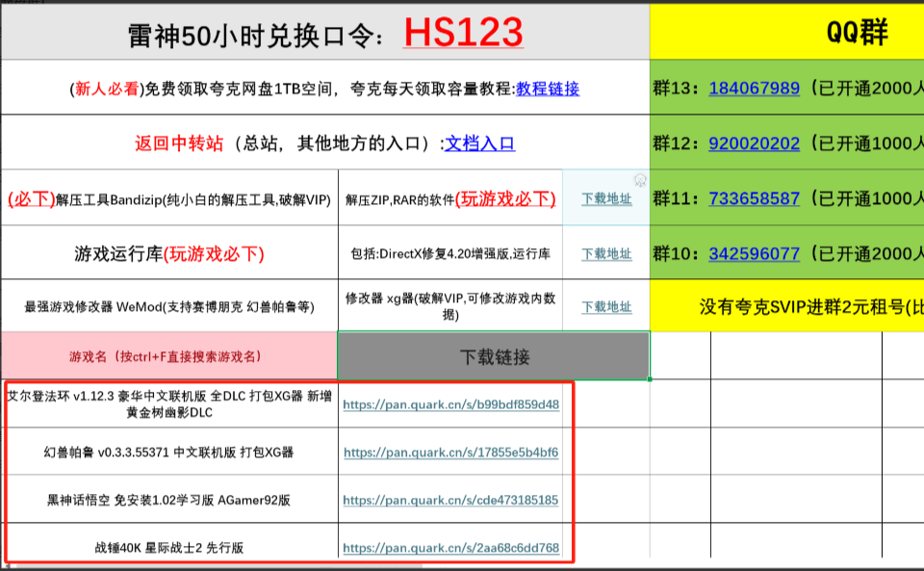
Task: Click the red 返回中转站 text
Action: click(x=179, y=143)
